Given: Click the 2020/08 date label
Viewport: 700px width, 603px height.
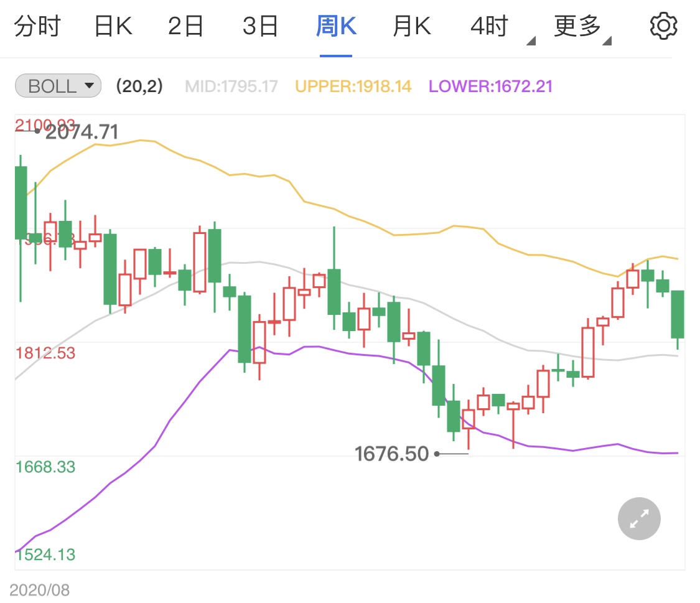Looking at the screenshot, I should click(x=40, y=590).
